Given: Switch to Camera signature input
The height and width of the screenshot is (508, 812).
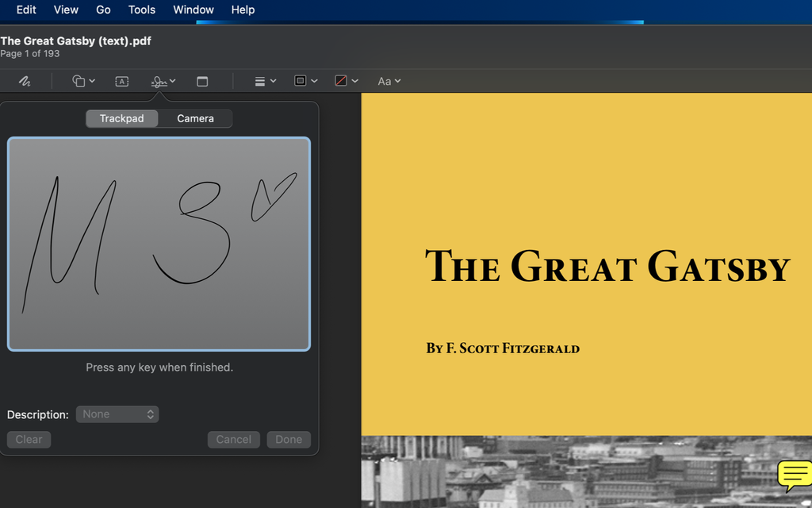Looking at the screenshot, I should 195,118.
